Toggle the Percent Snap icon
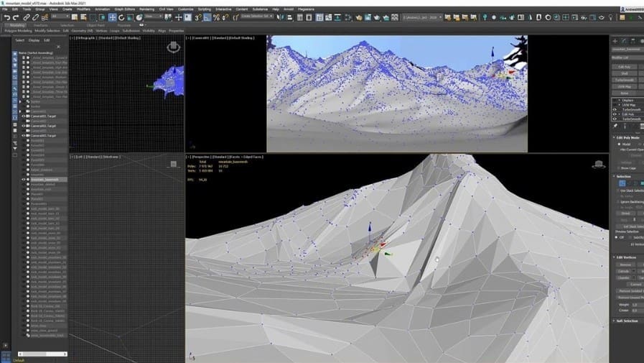The height and width of the screenshot is (363, 644). coord(216,17)
